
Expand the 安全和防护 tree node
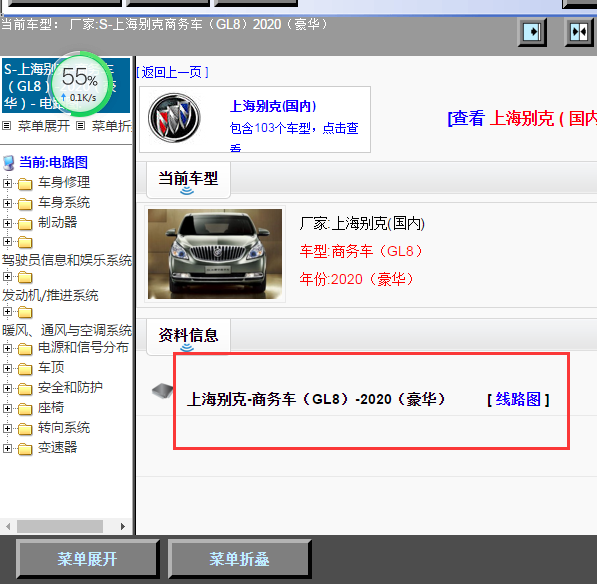[7, 388]
